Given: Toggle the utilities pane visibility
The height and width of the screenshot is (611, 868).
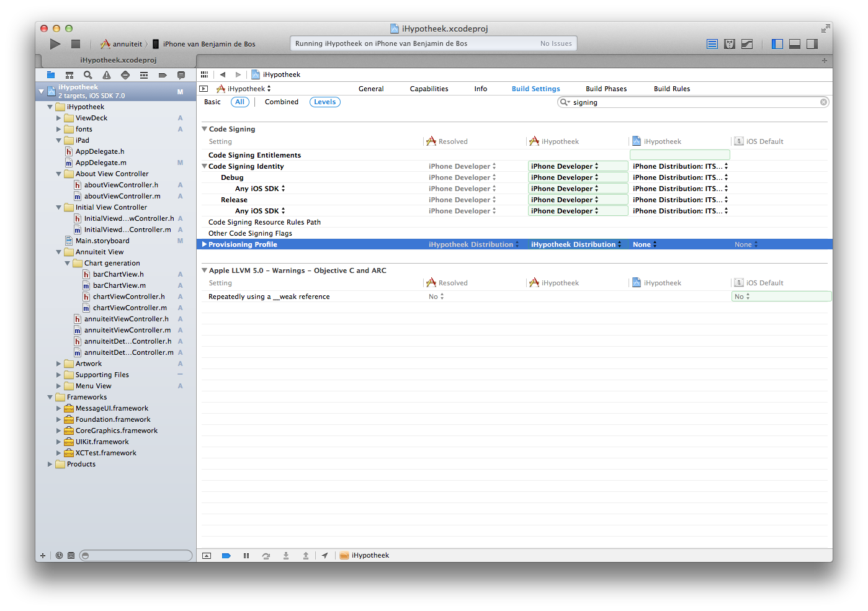Looking at the screenshot, I should click(x=812, y=44).
